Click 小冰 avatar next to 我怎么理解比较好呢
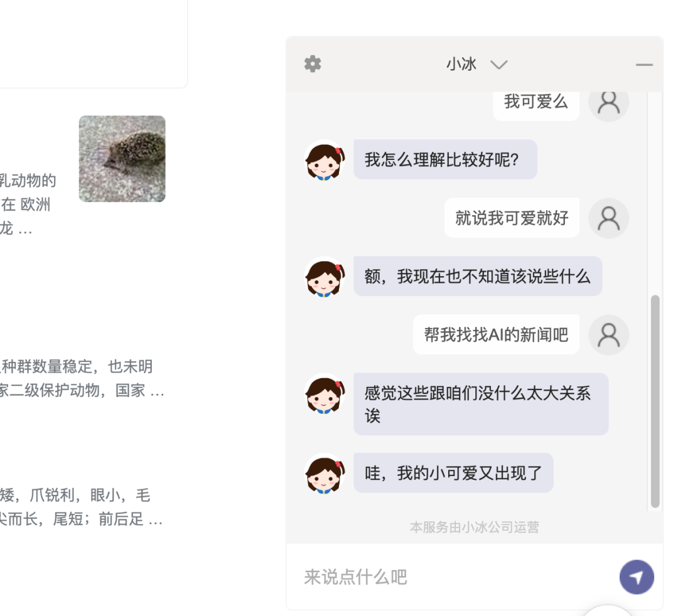This screenshot has height=616, width=678. tap(325, 160)
